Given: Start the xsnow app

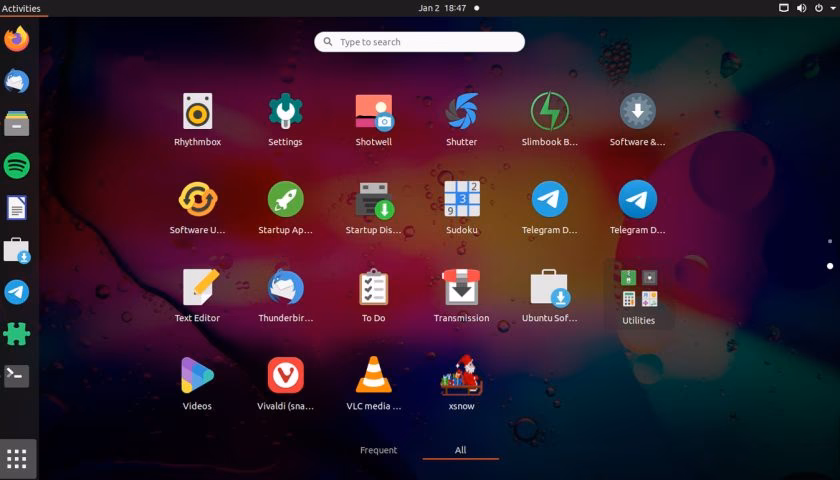Looking at the screenshot, I should click(x=461, y=375).
